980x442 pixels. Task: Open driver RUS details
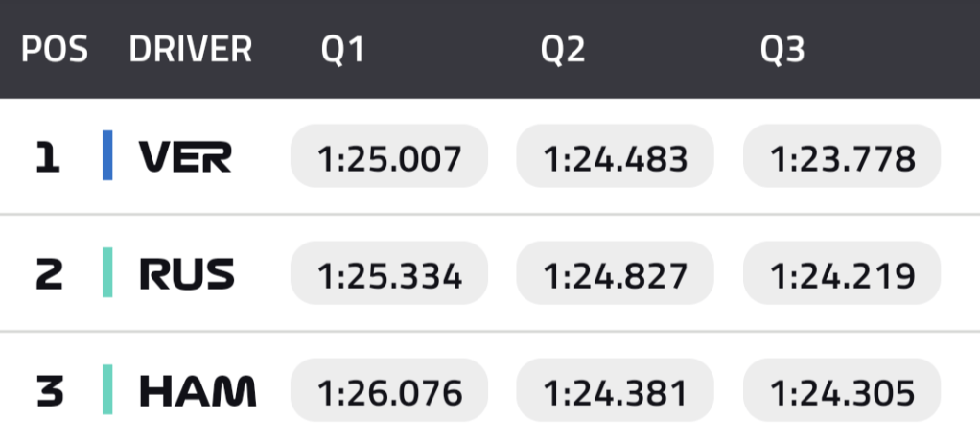[187, 274]
